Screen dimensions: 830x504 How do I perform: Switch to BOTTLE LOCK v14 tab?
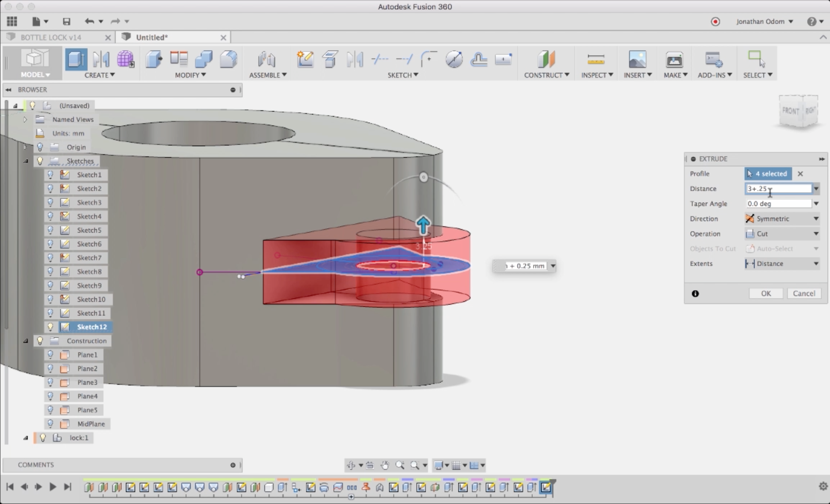50,37
